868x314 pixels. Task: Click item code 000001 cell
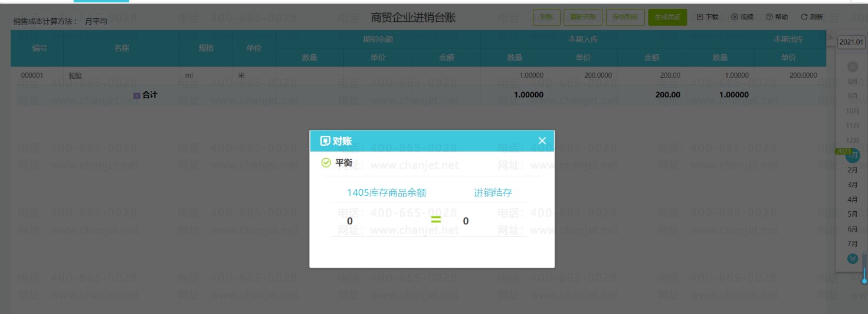pyautogui.click(x=32, y=76)
